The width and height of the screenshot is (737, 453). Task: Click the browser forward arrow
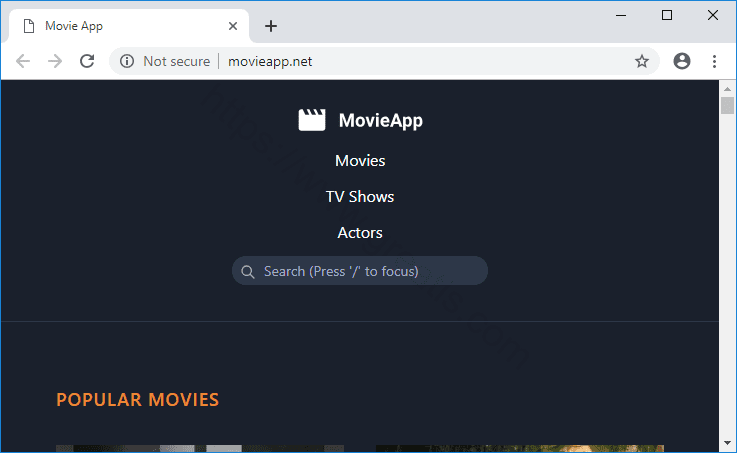click(x=55, y=61)
